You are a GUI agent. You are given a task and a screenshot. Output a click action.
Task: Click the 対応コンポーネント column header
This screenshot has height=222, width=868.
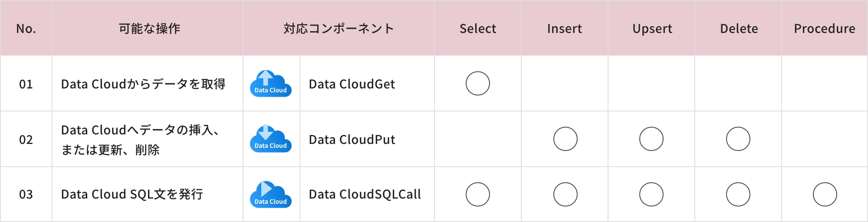point(339,29)
